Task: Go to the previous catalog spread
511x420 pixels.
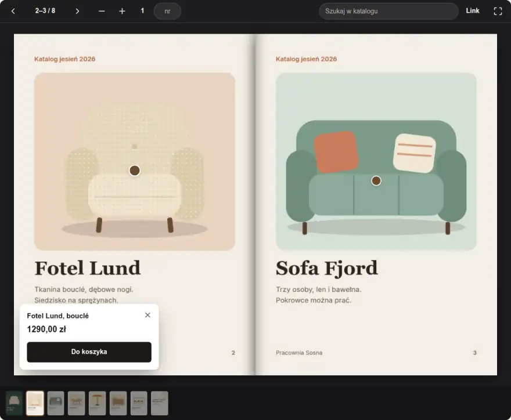Action: pos(13,11)
